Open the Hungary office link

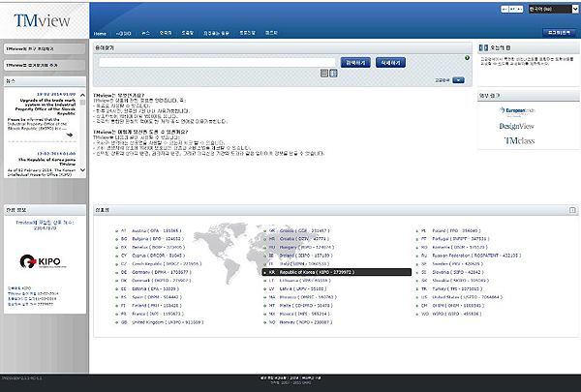click(307, 247)
